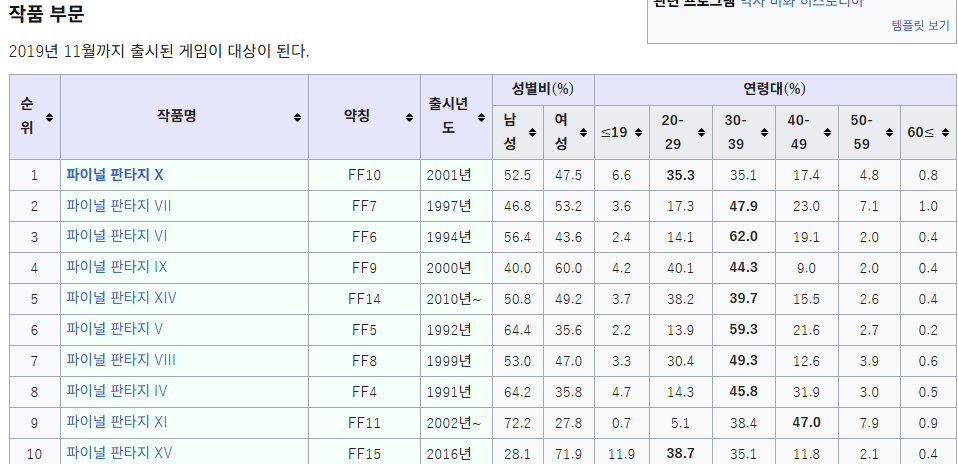
Task: Select the FF7 abbreviation cell
Action: coord(364,206)
